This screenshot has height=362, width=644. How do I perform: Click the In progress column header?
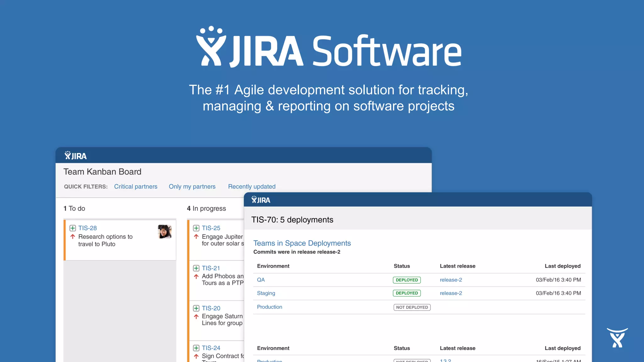tap(207, 209)
